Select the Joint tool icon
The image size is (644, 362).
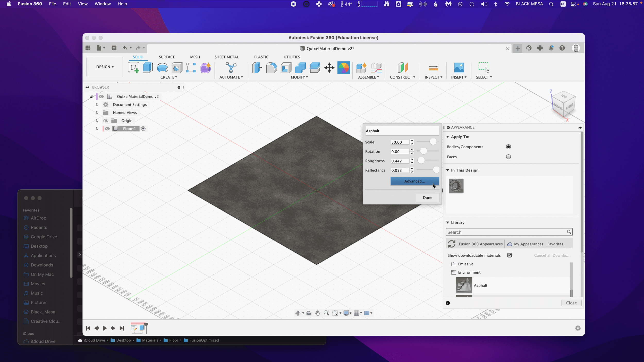tap(376, 68)
